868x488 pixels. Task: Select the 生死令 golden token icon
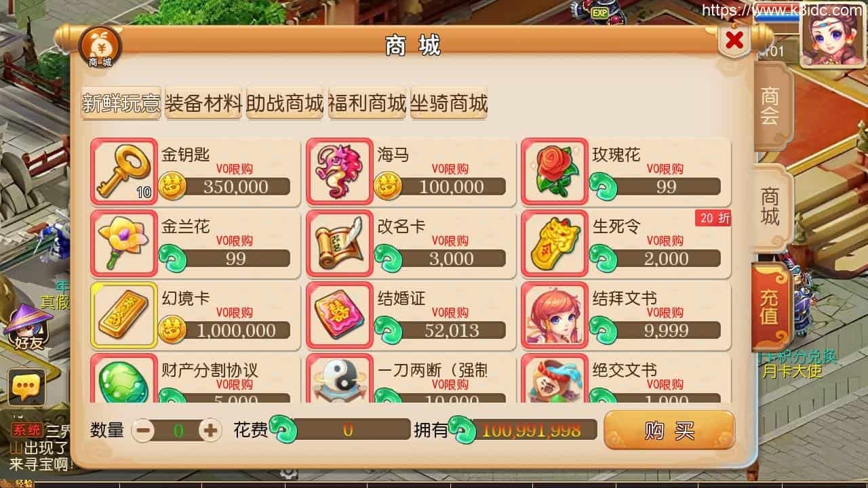[x=555, y=243]
